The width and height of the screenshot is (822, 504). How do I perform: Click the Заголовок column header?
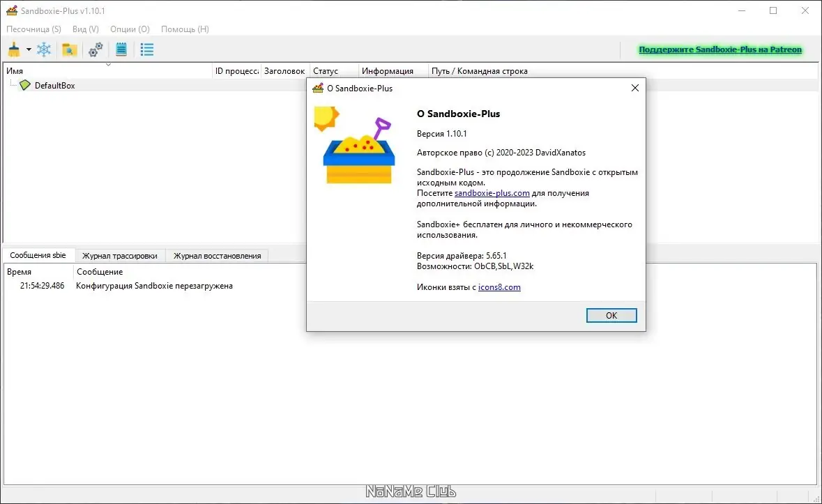click(x=284, y=70)
